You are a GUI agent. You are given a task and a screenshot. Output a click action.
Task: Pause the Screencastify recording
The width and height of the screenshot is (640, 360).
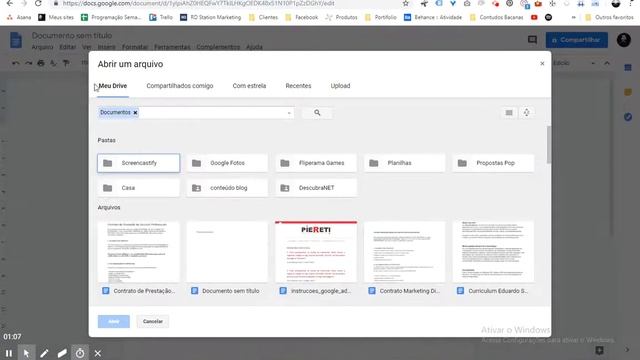[9, 353]
